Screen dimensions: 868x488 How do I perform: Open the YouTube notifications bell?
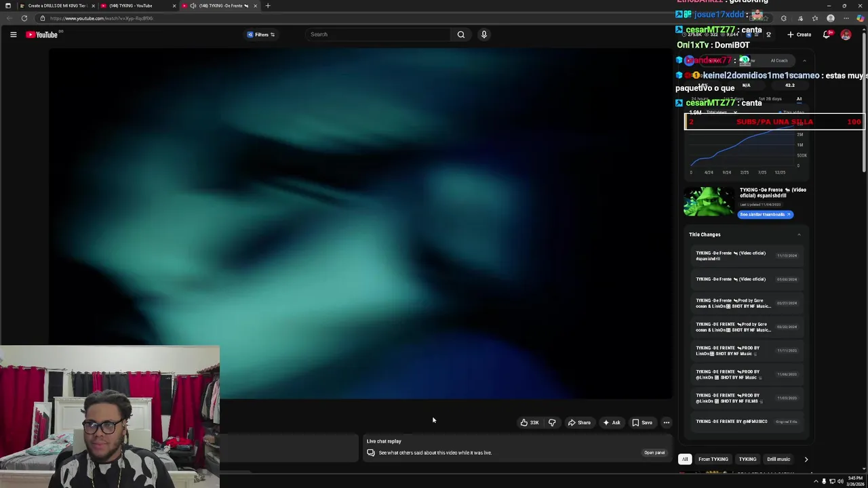coord(827,35)
